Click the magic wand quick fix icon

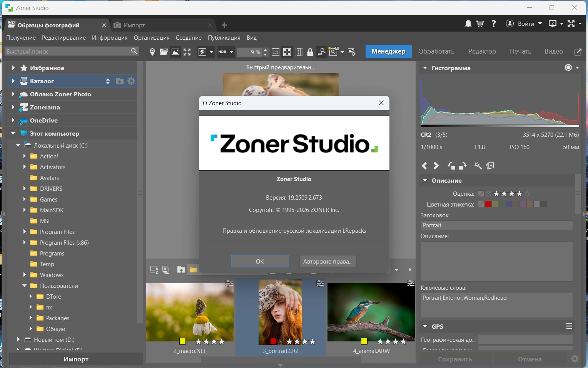coord(478,166)
